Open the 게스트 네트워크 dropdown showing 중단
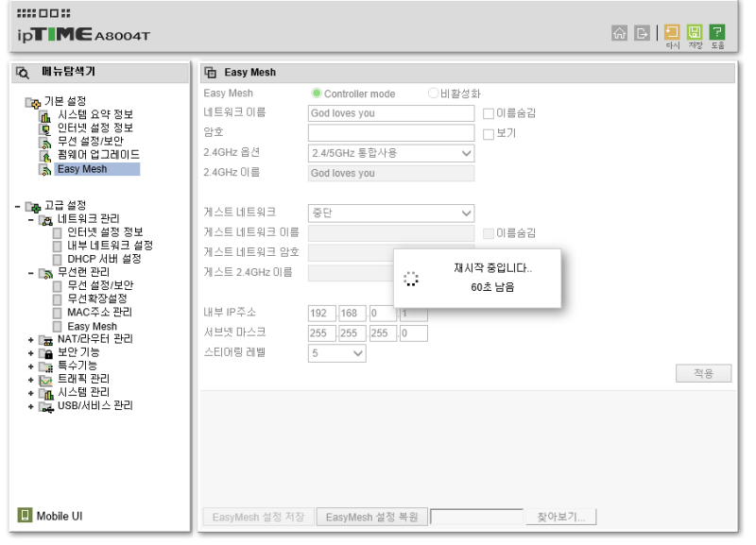This screenshot has width=756, height=545. click(x=389, y=213)
